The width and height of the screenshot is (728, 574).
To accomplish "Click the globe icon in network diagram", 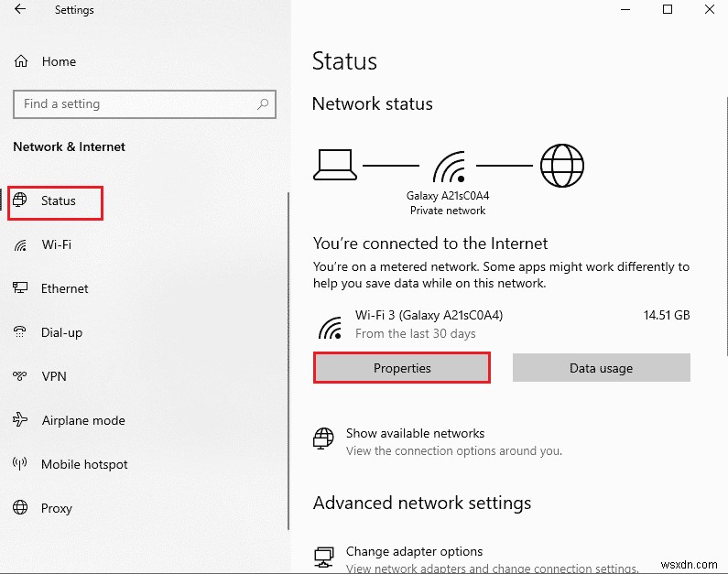I will (561, 166).
